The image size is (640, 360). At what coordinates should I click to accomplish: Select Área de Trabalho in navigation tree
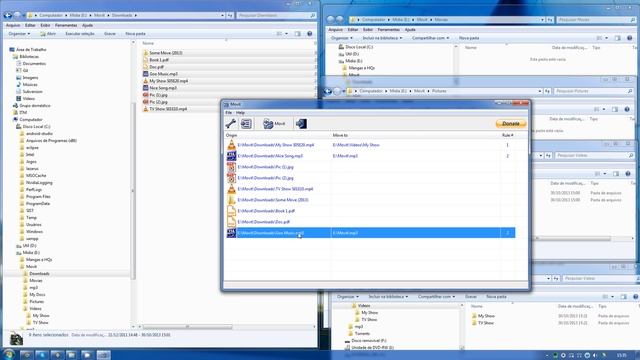[x=31, y=49]
